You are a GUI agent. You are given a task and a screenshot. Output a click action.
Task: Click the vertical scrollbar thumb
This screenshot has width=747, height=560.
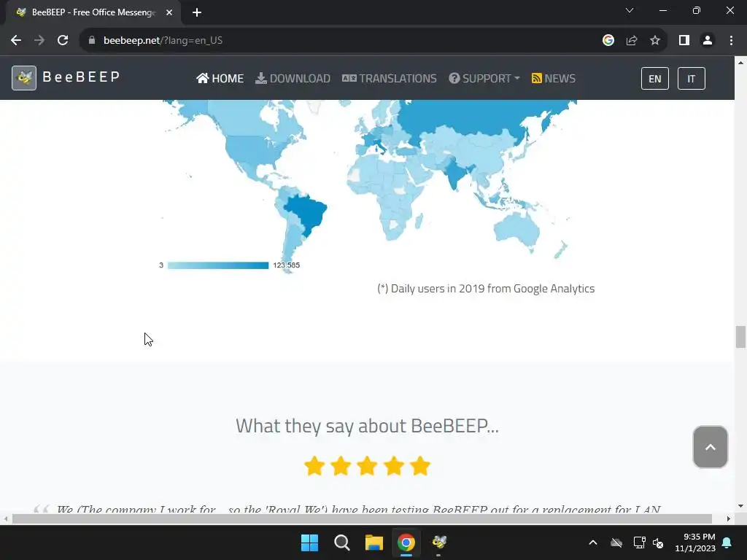tap(740, 337)
